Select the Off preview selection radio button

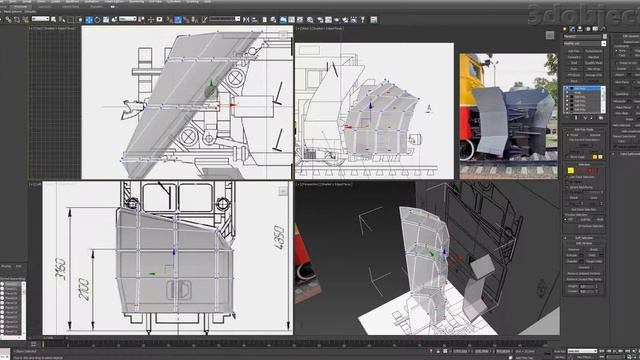tap(566, 220)
